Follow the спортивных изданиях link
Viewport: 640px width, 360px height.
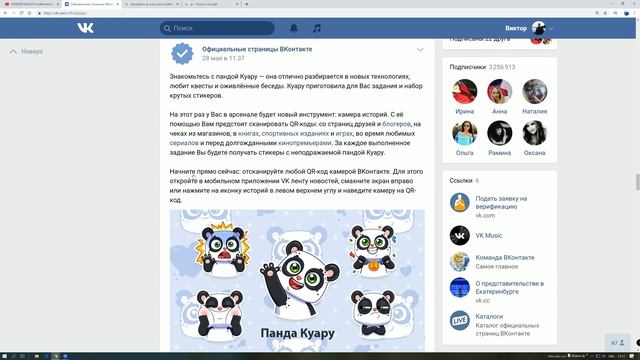click(x=295, y=133)
